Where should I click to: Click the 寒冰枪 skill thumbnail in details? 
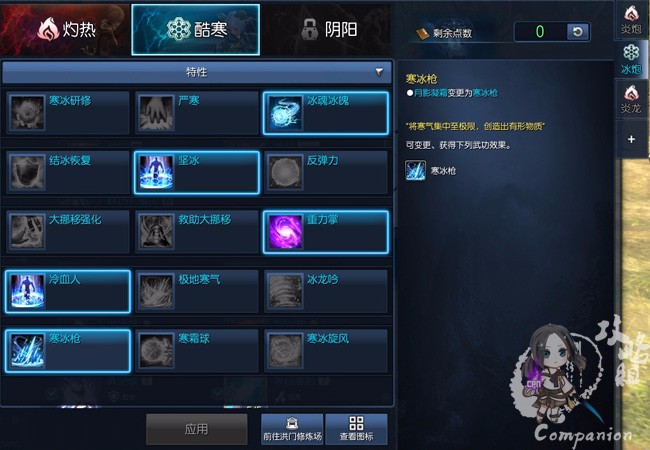tap(415, 171)
